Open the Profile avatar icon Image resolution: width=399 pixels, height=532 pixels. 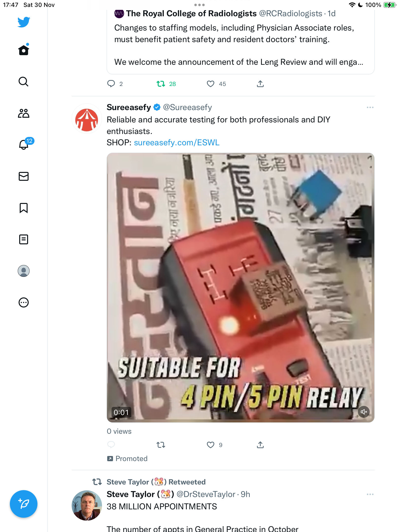(x=24, y=271)
